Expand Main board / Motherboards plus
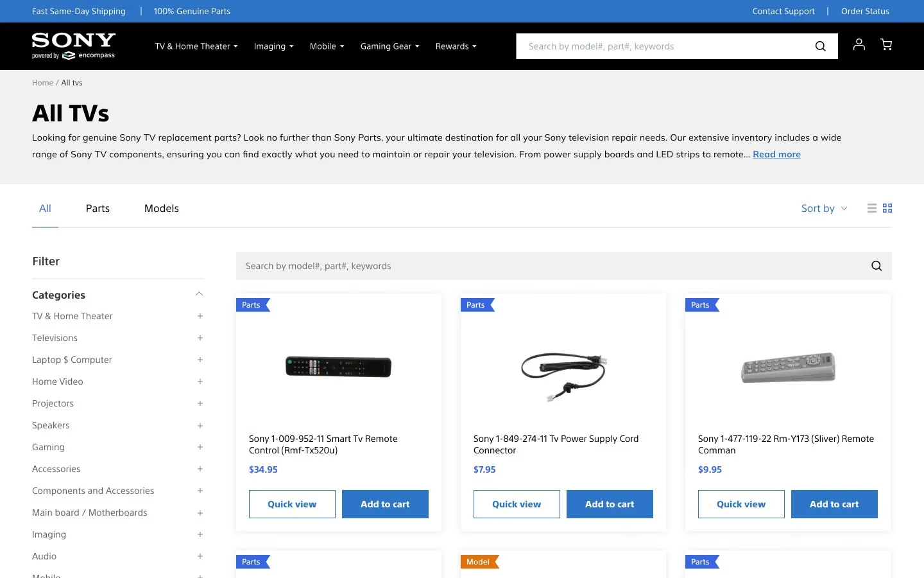This screenshot has width=924, height=578. pos(200,513)
